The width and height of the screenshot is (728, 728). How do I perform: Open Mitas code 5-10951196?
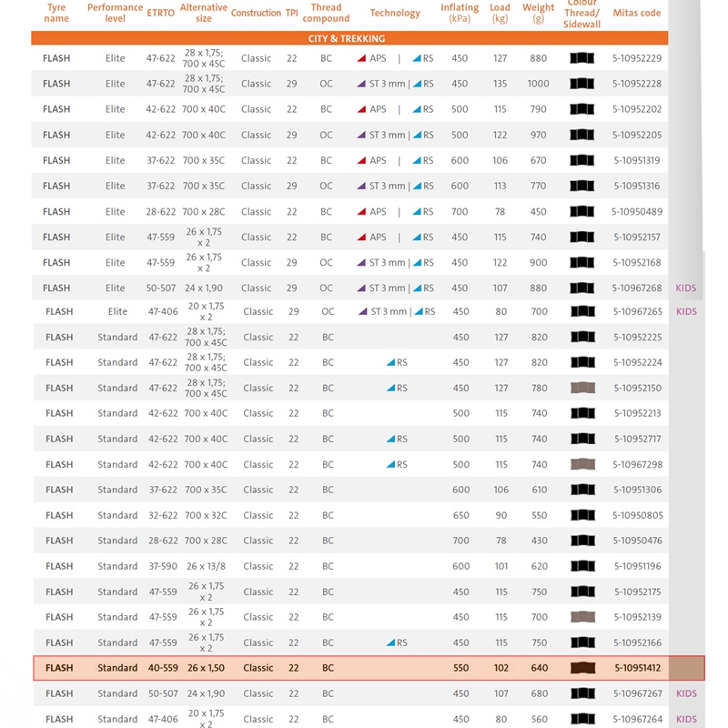[637, 566]
